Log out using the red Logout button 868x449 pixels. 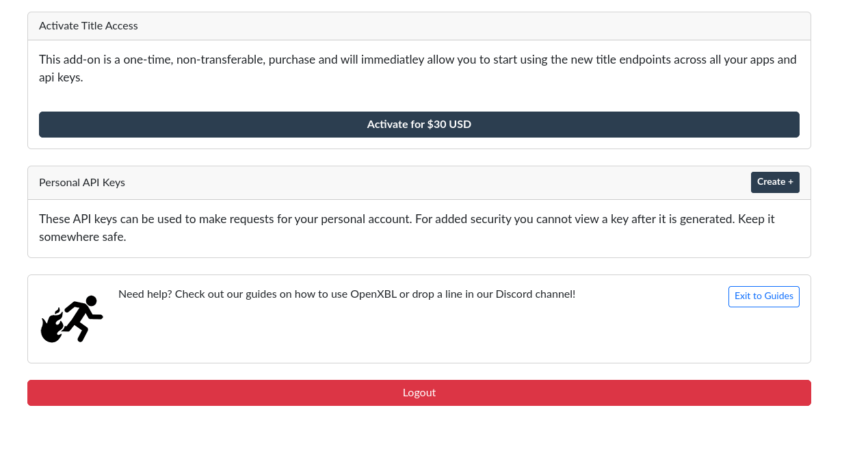(x=419, y=393)
